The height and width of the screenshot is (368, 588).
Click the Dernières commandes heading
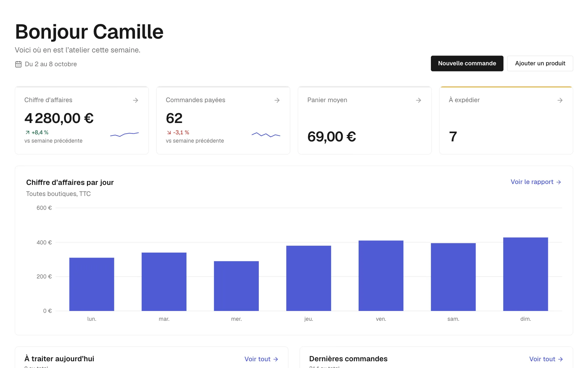[x=348, y=359]
